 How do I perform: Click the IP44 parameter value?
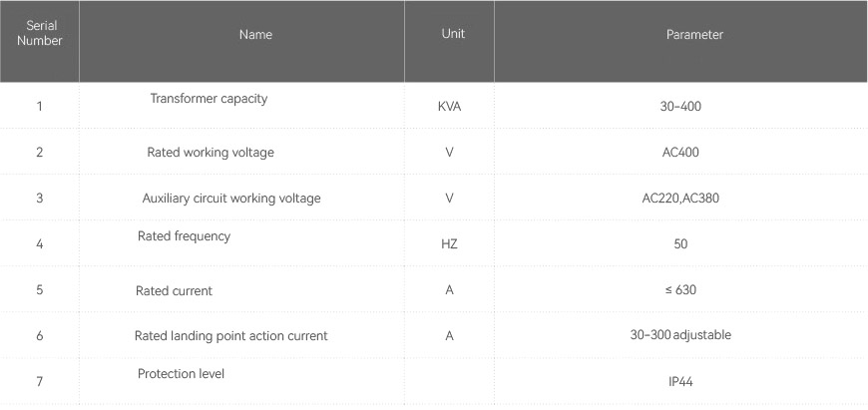(x=680, y=382)
